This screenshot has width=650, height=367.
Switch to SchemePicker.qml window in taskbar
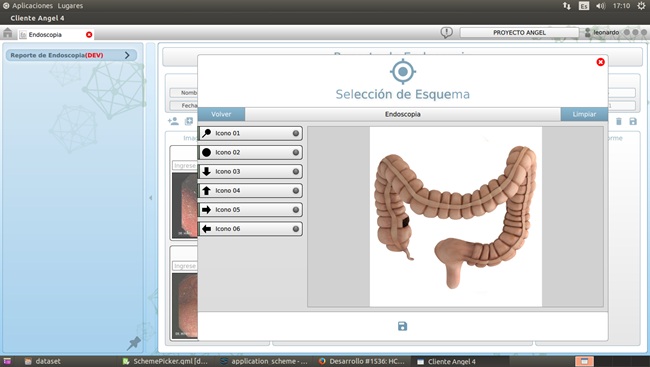[165, 361]
